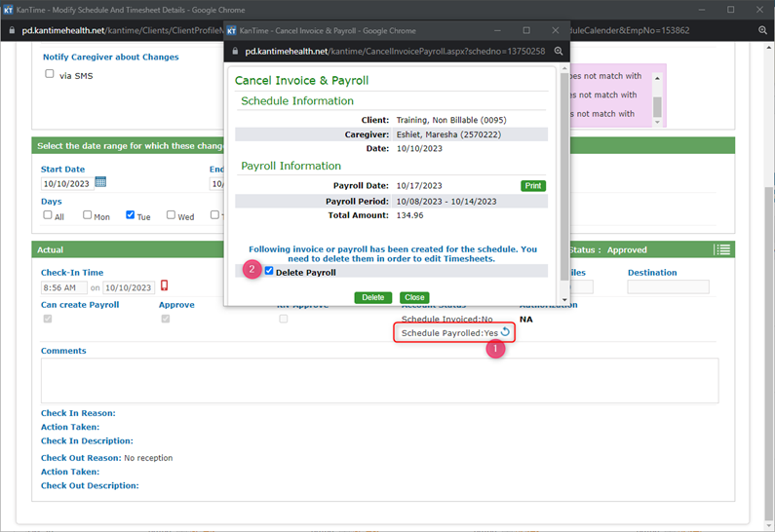Viewport: 775px width, 532px height.
Task: Uncheck the Delete Payroll checkbox
Action: pos(269,272)
